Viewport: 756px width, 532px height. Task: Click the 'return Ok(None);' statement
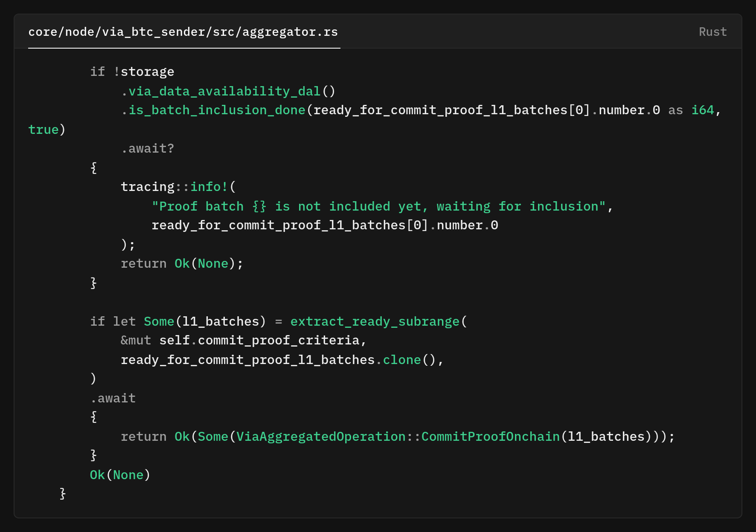(182, 264)
